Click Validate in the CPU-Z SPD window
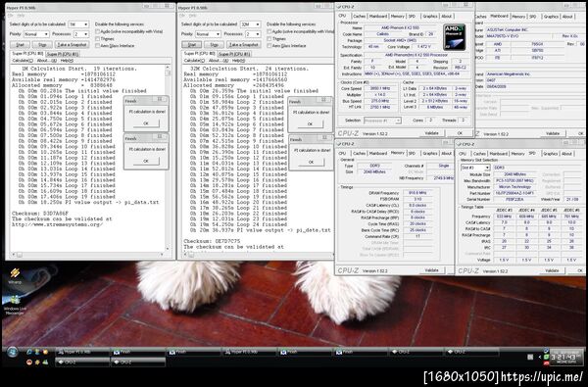Image resolution: width=588 pixels, height=387 pixels. click(552, 270)
